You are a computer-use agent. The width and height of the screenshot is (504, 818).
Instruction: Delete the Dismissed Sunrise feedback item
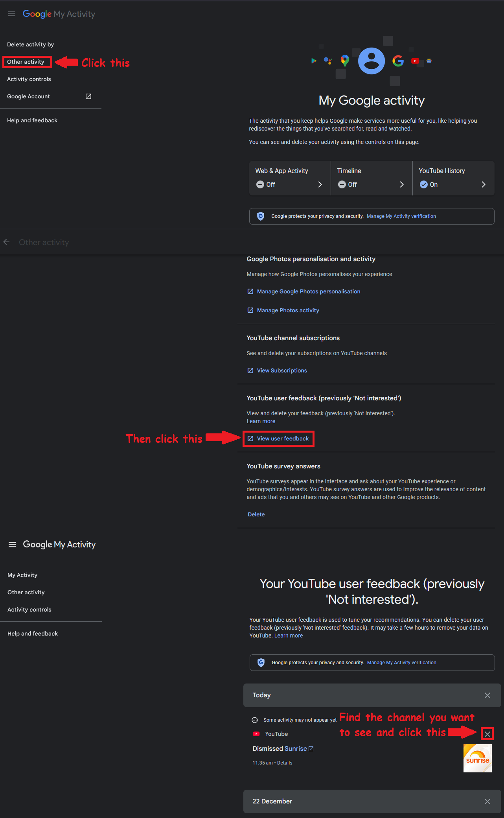487,734
